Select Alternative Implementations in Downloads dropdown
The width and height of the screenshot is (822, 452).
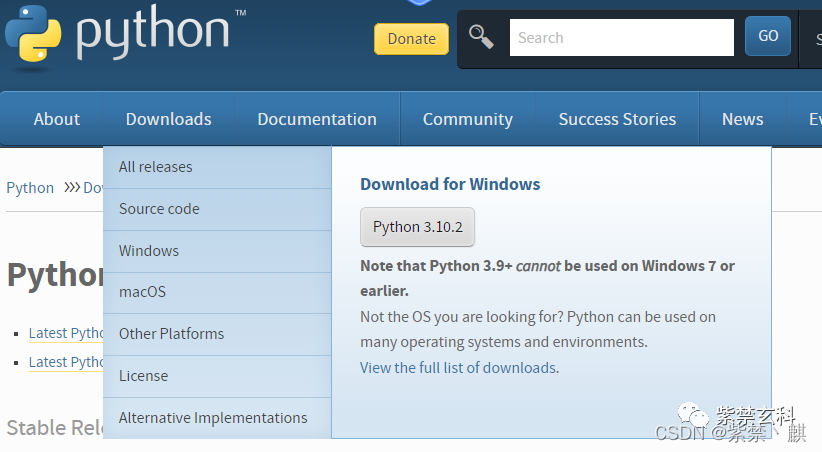point(217,418)
